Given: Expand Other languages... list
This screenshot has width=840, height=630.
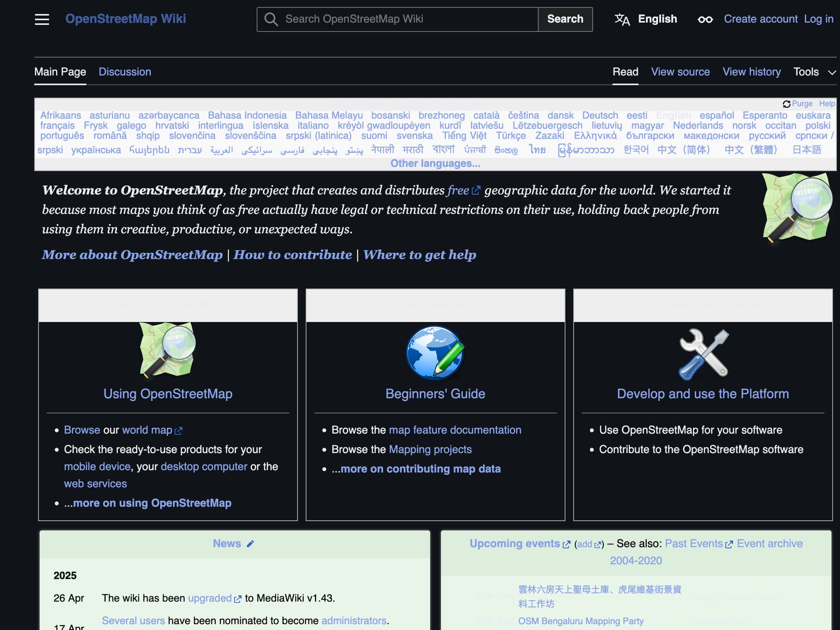Looking at the screenshot, I should pyautogui.click(x=435, y=164).
